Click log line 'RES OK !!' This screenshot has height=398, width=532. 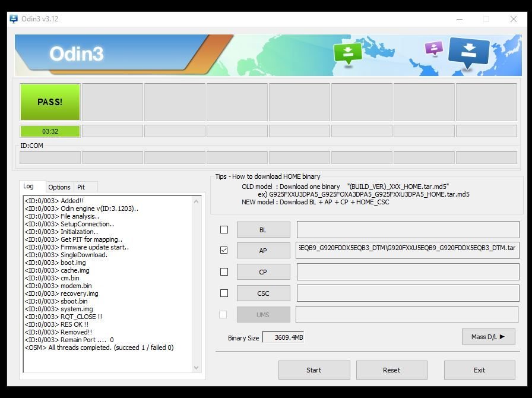(56, 324)
